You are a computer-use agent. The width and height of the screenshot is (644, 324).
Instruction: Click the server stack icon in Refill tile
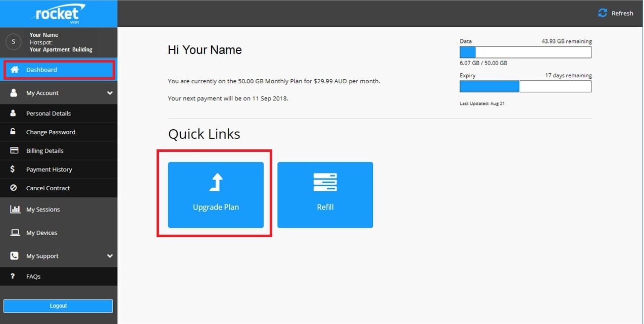[x=325, y=182]
